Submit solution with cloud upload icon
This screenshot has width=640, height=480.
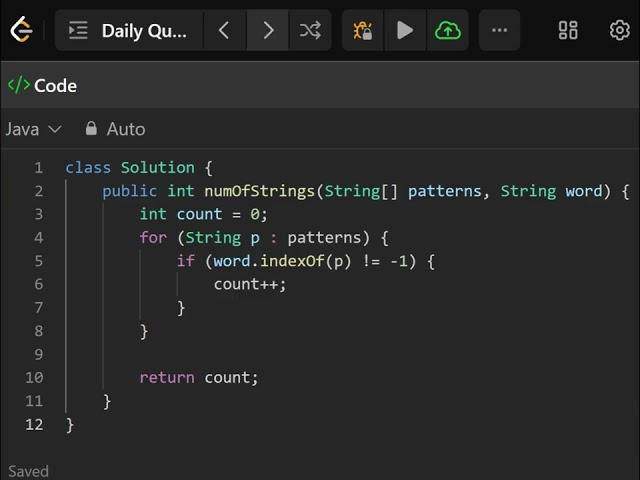(448, 30)
